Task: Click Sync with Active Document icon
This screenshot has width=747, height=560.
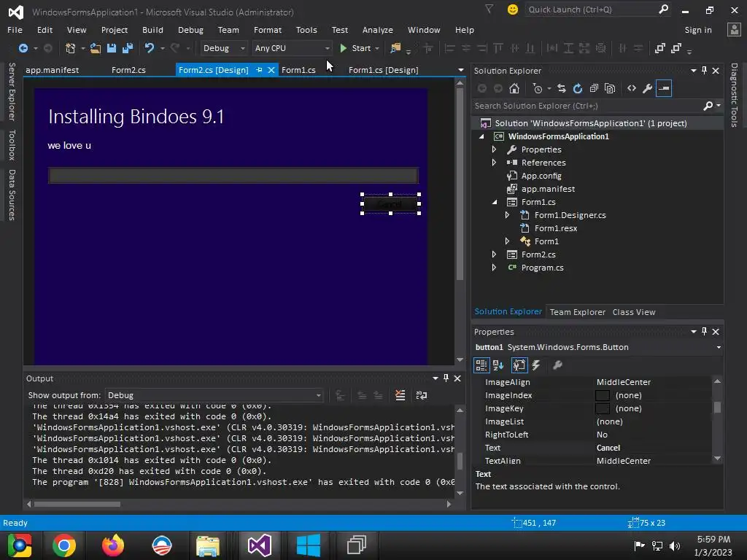Action: click(562, 88)
